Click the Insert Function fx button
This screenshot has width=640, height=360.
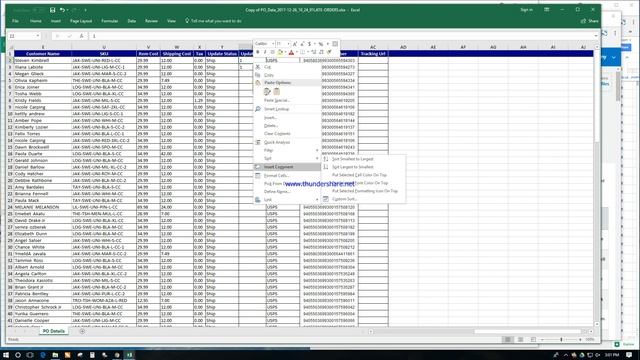(x=81, y=36)
